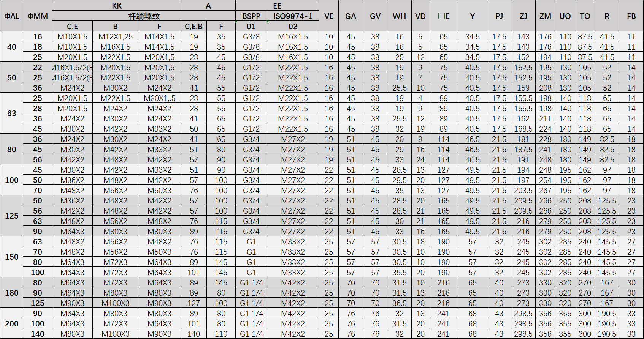Click the ZM value 267

545,191
